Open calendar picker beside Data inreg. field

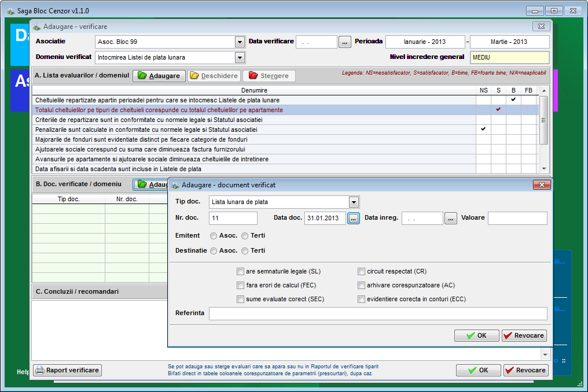coord(451,218)
